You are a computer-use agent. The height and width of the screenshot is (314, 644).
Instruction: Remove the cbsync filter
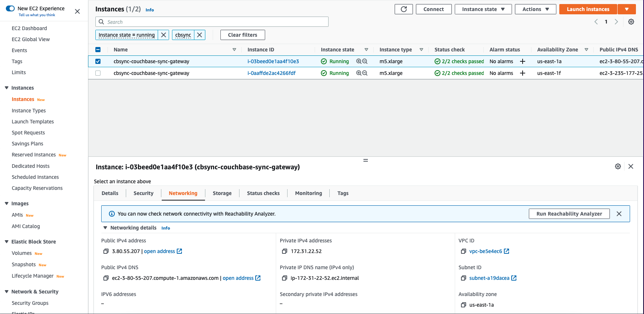point(200,35)
